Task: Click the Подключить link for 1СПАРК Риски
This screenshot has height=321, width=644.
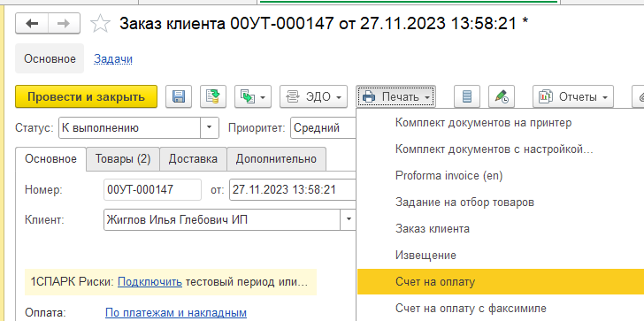Action: [x=149, y=282]
